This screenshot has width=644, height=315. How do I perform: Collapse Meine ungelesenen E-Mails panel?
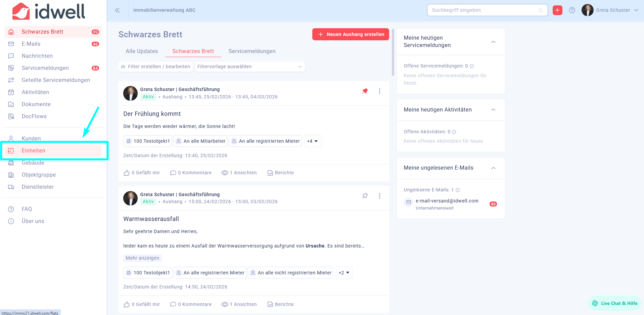[x=493, y=168]
